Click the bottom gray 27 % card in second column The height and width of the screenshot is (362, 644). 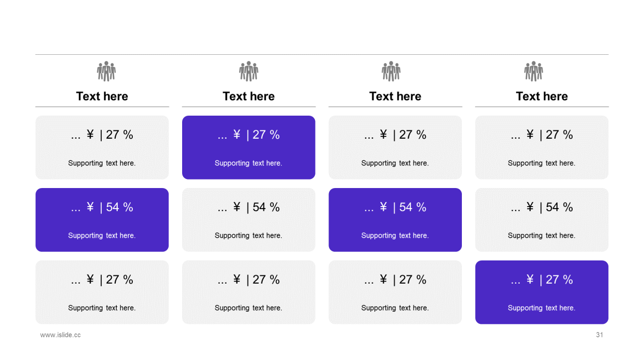coord(249,292)
